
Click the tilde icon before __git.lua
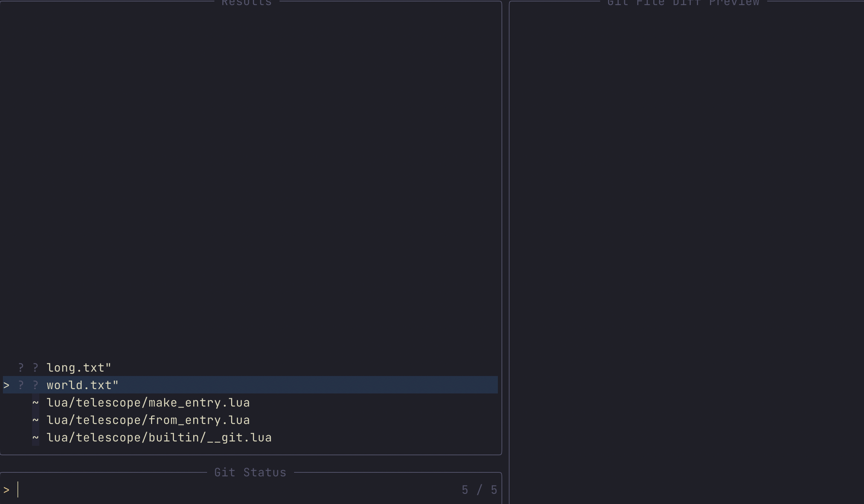(x=36, y=437)
